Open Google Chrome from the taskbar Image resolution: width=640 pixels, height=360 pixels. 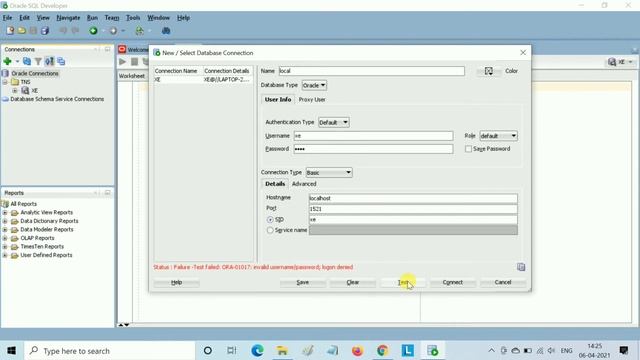(382, 350)
